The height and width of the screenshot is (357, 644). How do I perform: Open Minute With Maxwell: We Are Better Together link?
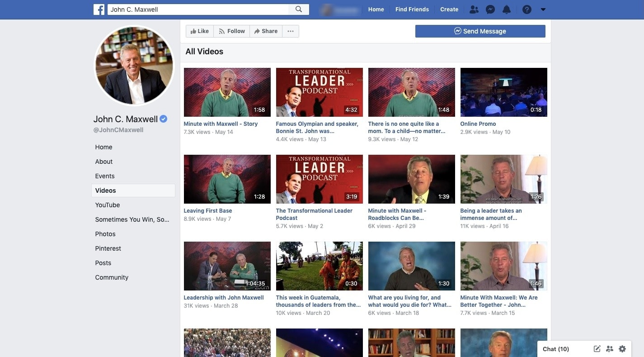(x=499, y=301)
